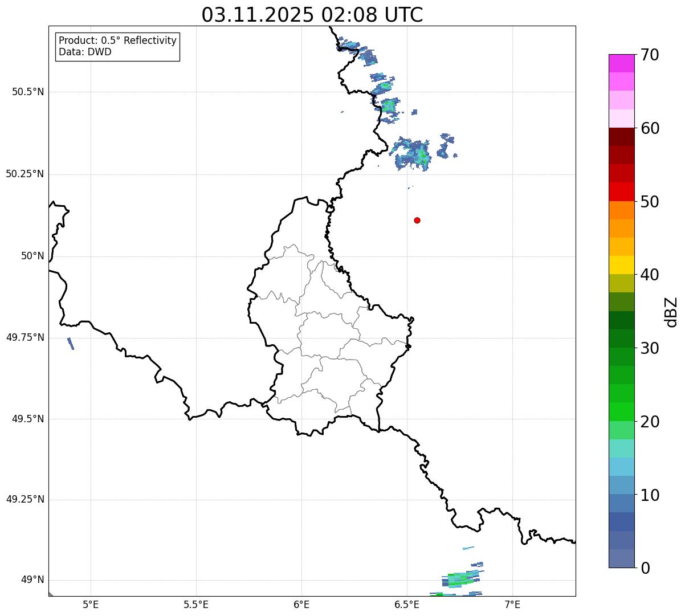Click the bright red colorbar segment above 50
Screen dimensions: 685x616
[x=622, y=192]
